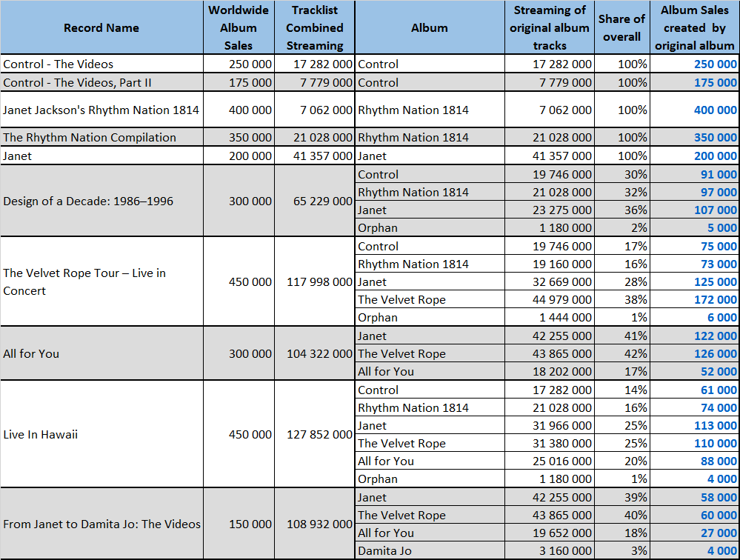Select the 2% share cell
This screenshot has height=560, width=740.
622,228
